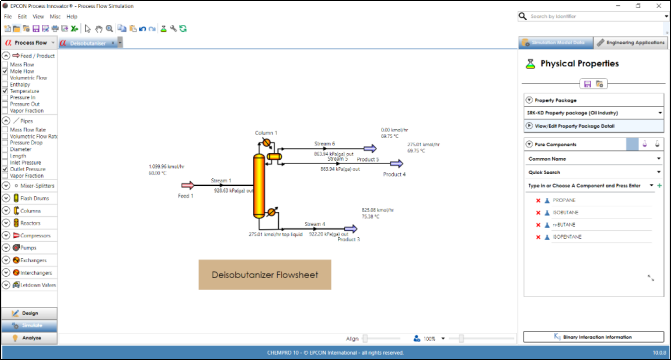Viewport: 672px width, 361px height.
Task: Expand the Compressors category
Action: pos(6,235)
